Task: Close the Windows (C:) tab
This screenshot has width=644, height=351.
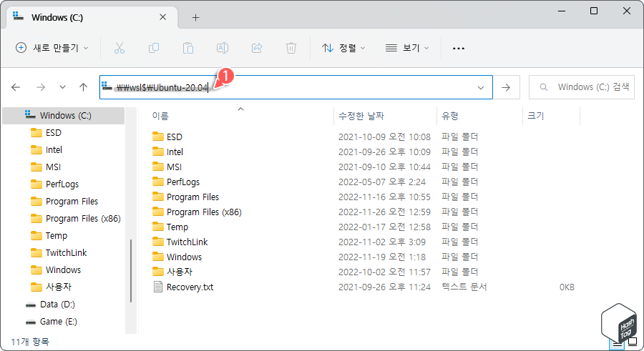Action: 163,17
